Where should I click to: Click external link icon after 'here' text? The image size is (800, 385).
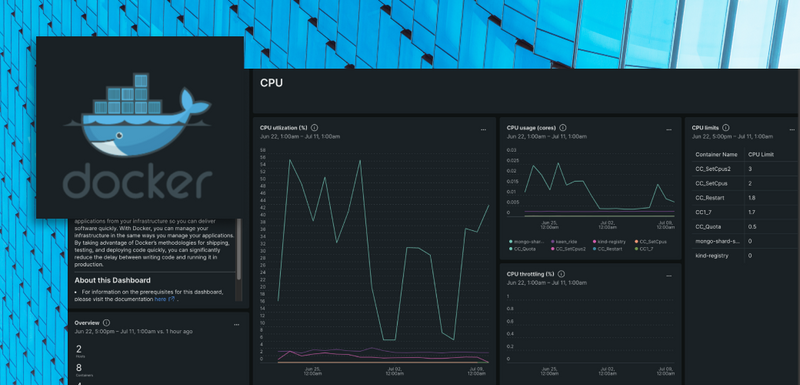[171, 299]
